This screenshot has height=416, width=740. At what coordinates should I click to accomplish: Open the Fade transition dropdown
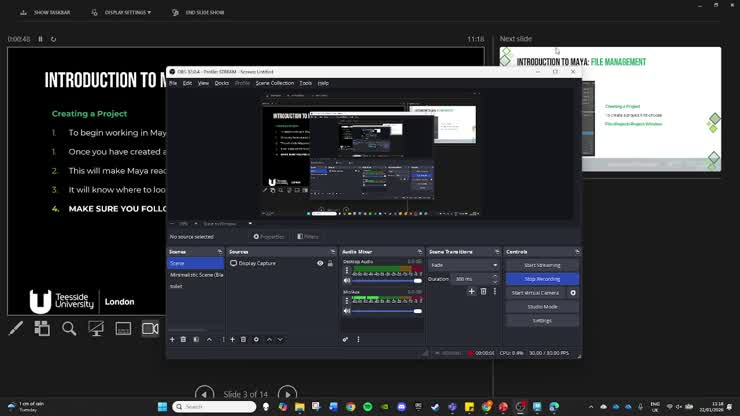pyautogui.click(x=463, y=265)
